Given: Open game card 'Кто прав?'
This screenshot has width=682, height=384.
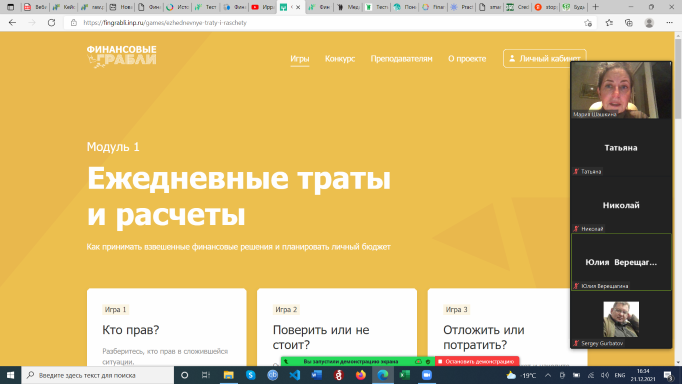Looking at the screenshot, I should 167,327.
